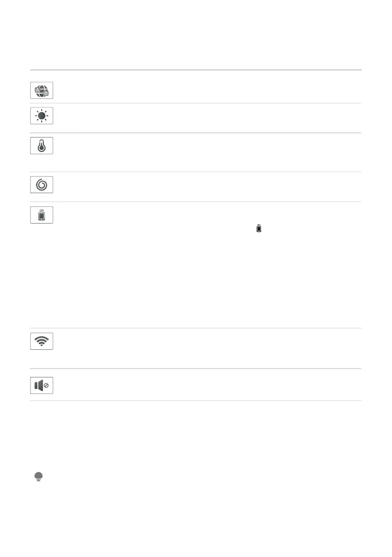Viewport: 392px width, 557px height.
Task: Click the temperature thermometer icon
Action: click(42, 145)
